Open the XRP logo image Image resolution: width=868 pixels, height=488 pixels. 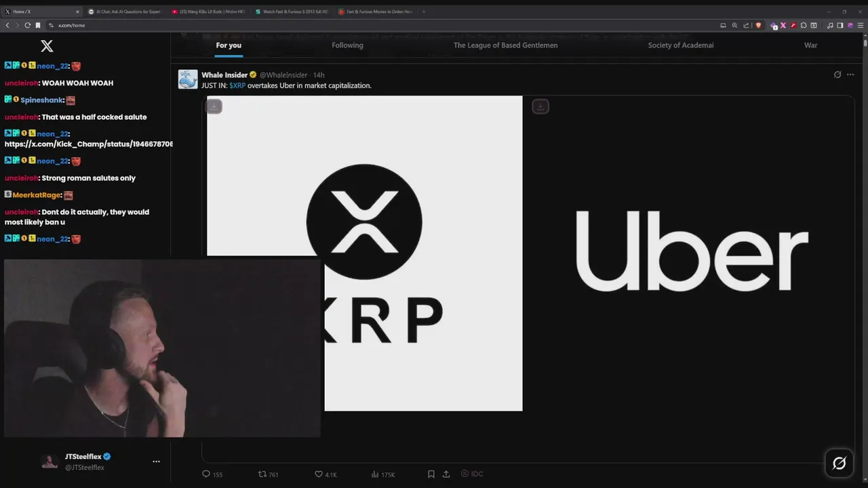(x=365, y=253)
